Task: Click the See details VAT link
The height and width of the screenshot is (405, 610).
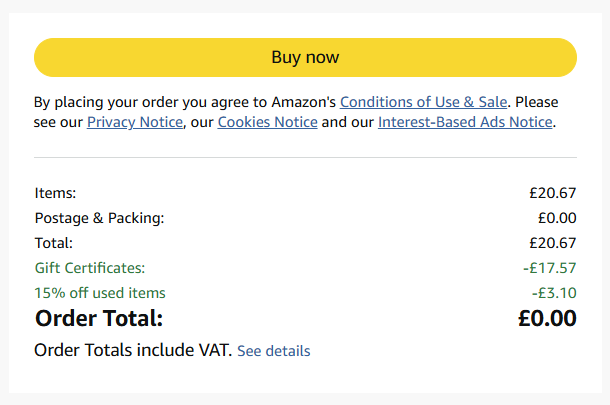Action: point(273,351)
